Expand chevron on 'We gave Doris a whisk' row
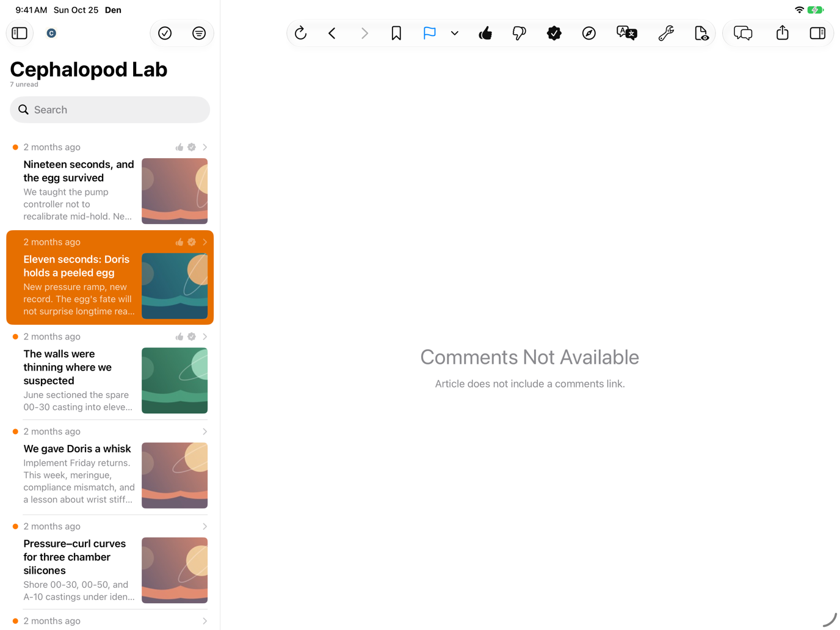Screen dimensions: 840x630 point(205,432)
